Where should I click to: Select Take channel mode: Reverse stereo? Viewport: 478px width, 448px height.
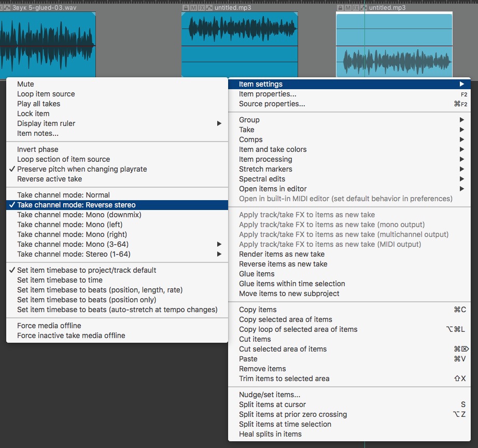(x=117, y=205)
